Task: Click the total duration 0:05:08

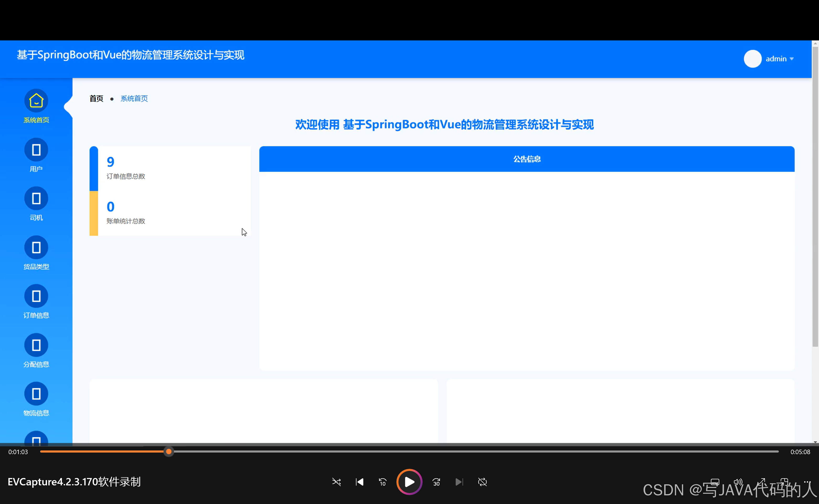Action: [800, 452]
